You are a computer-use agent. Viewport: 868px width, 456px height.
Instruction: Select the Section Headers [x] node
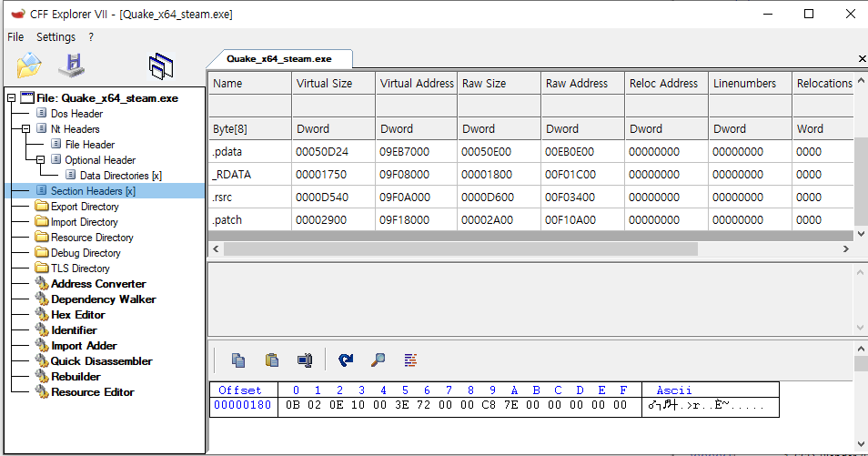pos(93,191)
